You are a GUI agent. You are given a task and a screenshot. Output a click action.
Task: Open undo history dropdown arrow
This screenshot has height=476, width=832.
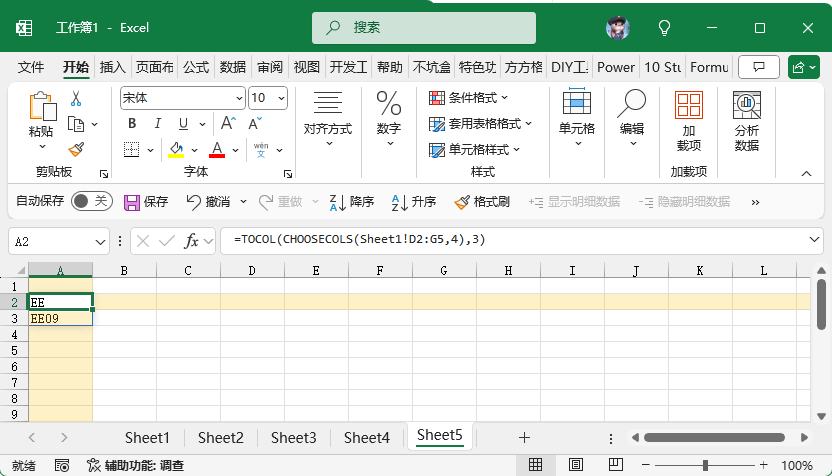click(x=243, y=202)
